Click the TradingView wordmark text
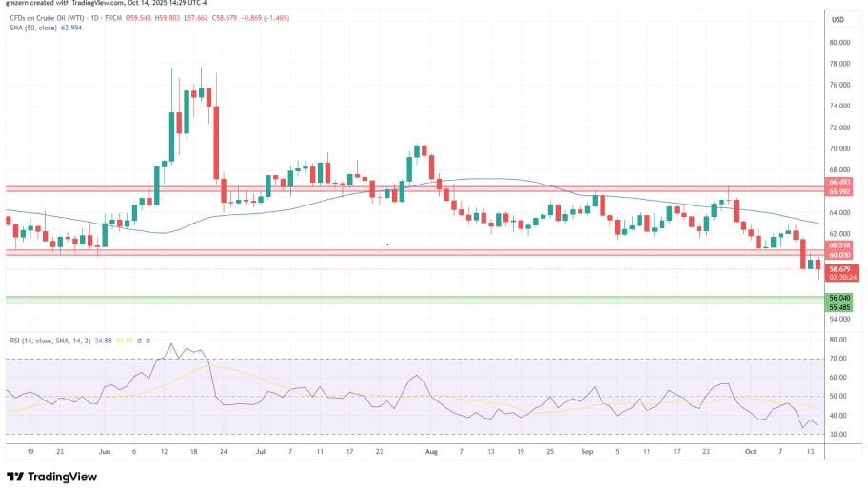 (63, 477)
